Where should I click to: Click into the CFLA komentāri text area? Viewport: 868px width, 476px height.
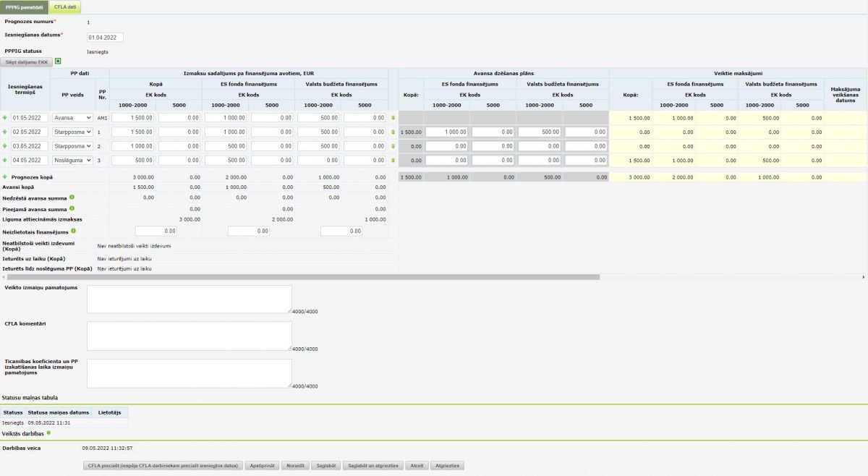click(189, 336)
